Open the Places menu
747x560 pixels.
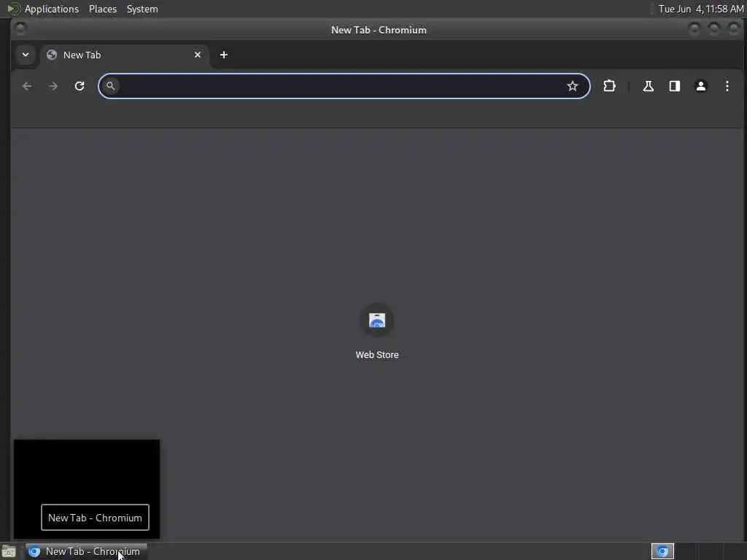click(102, 9)
